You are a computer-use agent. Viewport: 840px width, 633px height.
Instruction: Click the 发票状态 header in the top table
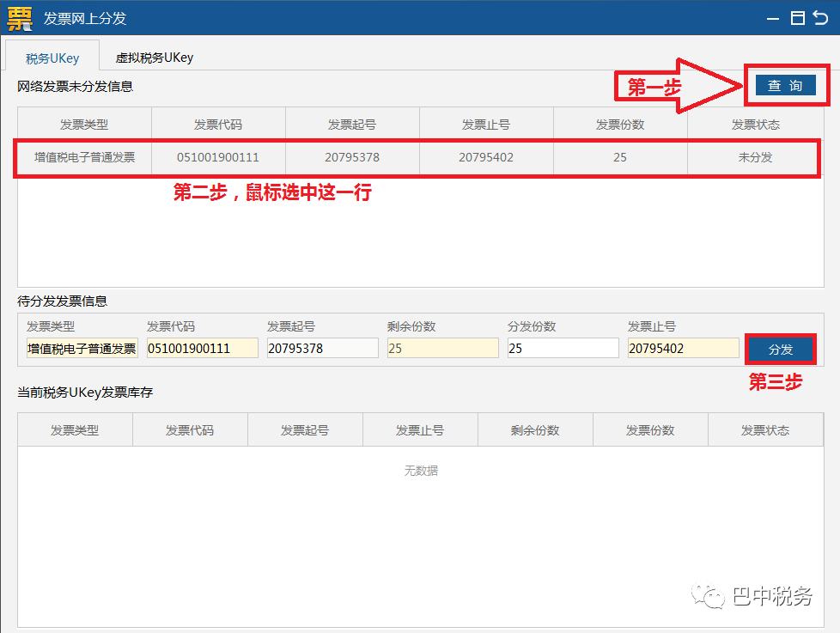(755, 125)
